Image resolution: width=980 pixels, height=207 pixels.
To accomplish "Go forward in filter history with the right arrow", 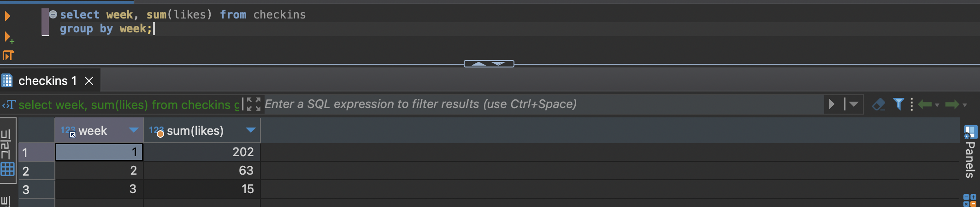I will [952, 104].
